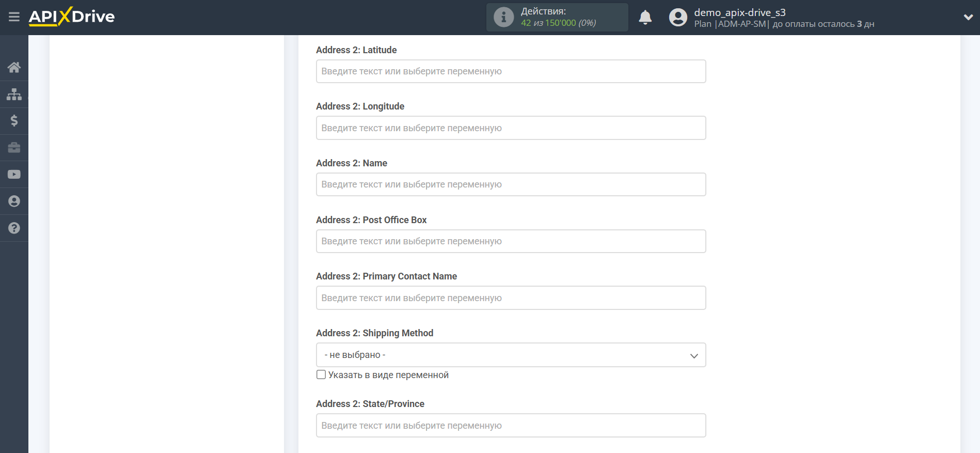Select the briefcase icon in sidebar
This screenshot has height=453, width=980.
click(x=14, y=148)
